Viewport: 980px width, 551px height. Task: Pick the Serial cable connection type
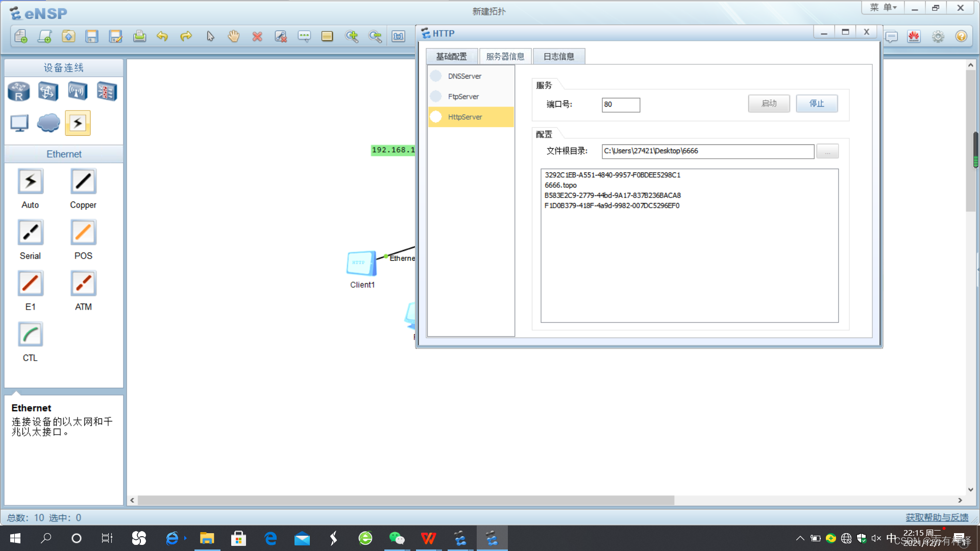pos(31,233)
